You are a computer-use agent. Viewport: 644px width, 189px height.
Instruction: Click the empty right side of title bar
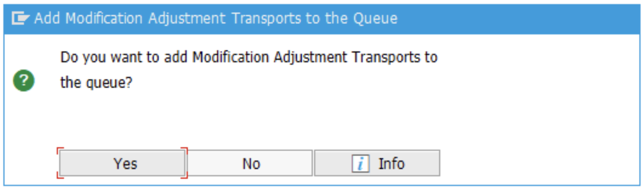coord(519,18)
